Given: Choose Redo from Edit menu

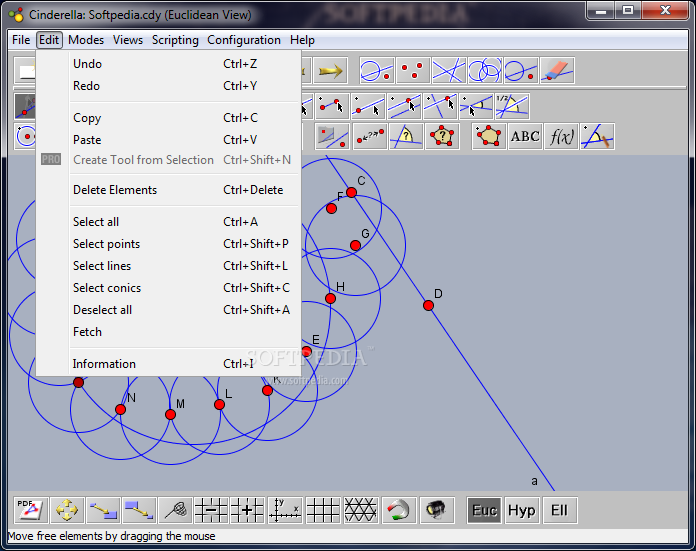Looking at the screenshot, I should [x=168, y=86].
